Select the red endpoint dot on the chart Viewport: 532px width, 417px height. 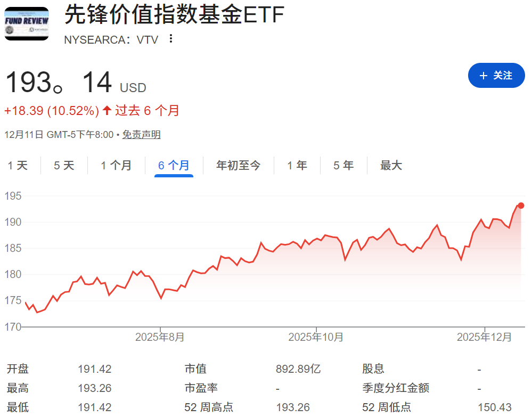point(520,205)
